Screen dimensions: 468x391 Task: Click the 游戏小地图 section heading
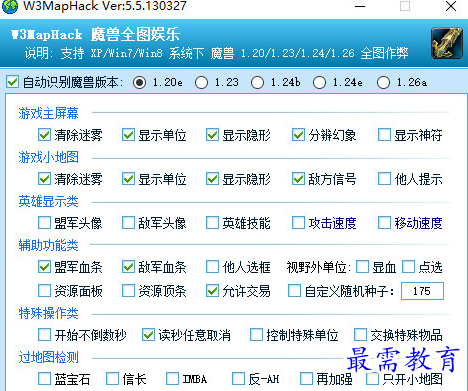(48, 157)
